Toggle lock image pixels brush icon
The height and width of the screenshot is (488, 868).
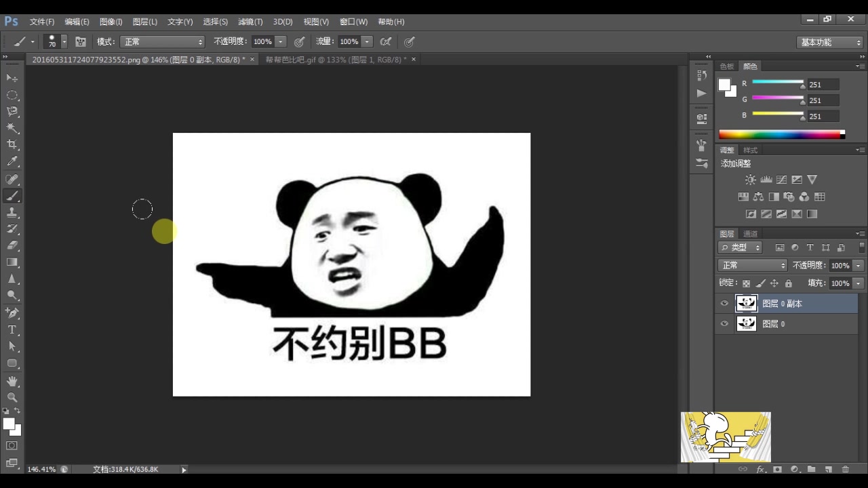761,283
